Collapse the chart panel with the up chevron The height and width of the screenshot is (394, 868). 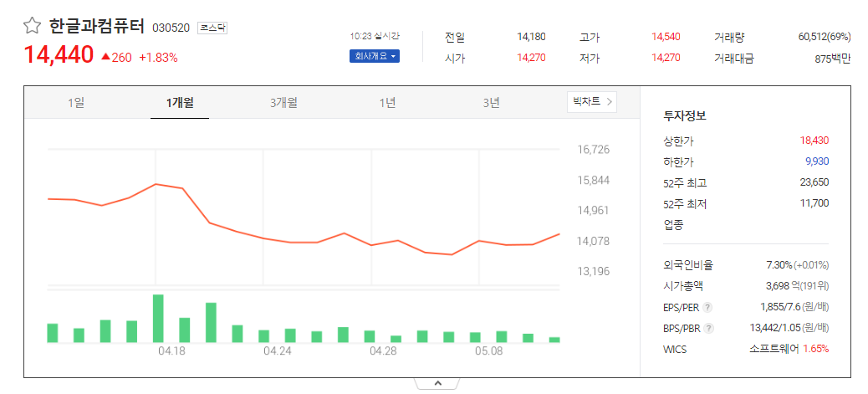click(437, 383)
